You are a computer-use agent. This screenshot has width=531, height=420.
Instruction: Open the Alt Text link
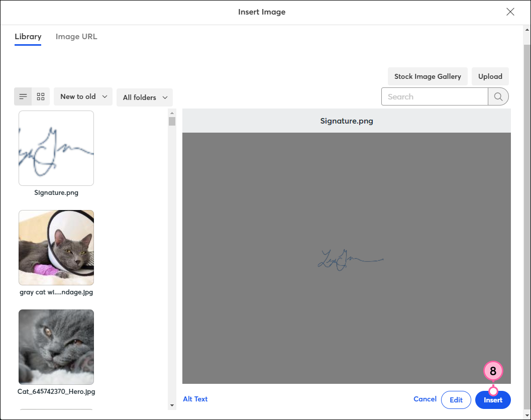195,399
